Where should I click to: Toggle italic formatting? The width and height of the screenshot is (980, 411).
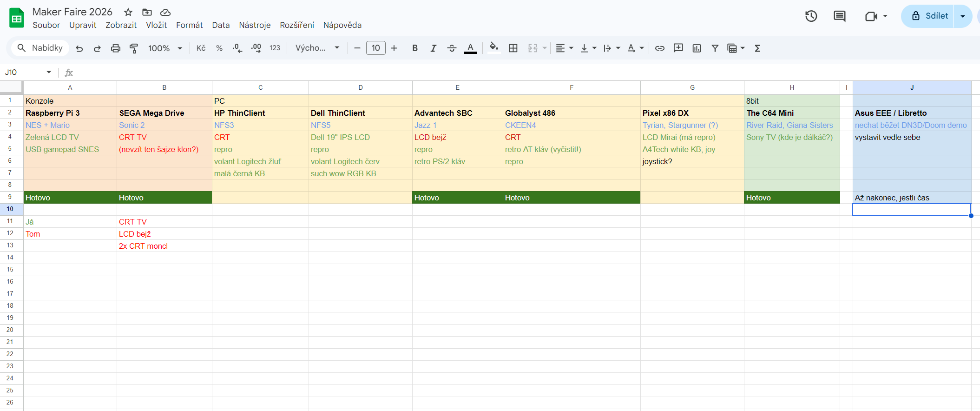(x=433, y=48)
